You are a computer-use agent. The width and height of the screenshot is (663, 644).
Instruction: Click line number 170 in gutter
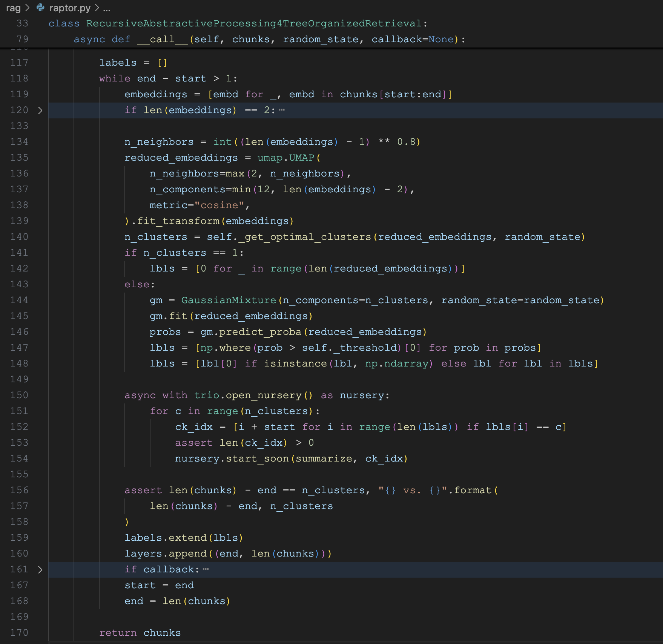tap(19, 633)
